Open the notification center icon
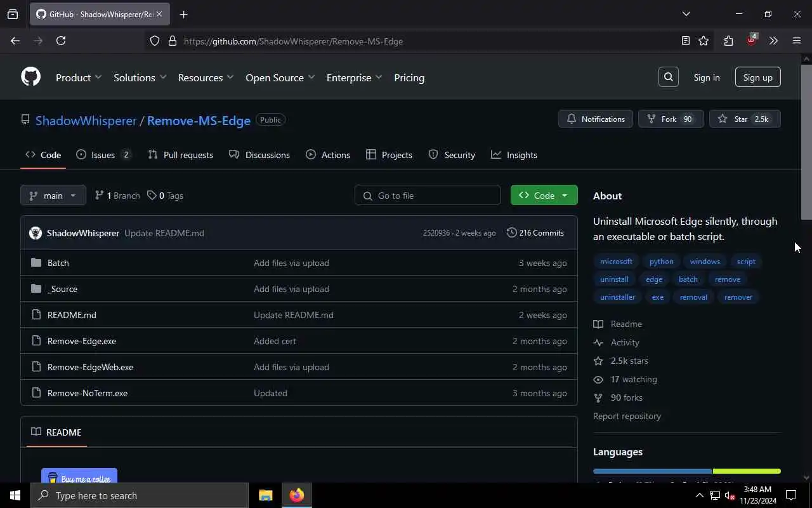Viewport: 812px width, 508px height. click(x=791, y=495)
